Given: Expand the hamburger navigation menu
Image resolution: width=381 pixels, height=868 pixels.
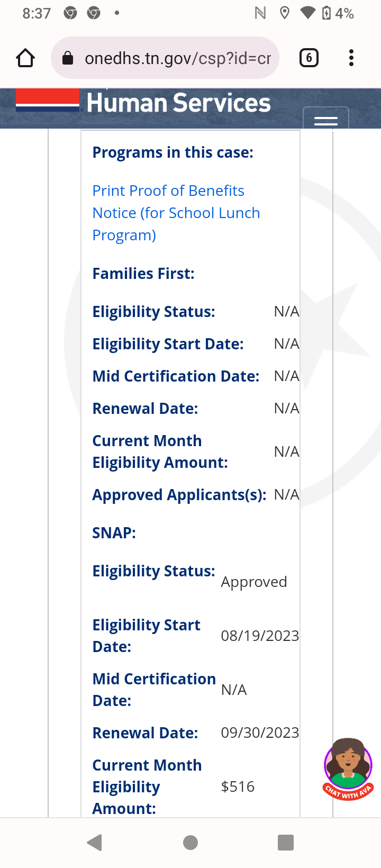Looking at the screenshot, I should click(326, 120).
